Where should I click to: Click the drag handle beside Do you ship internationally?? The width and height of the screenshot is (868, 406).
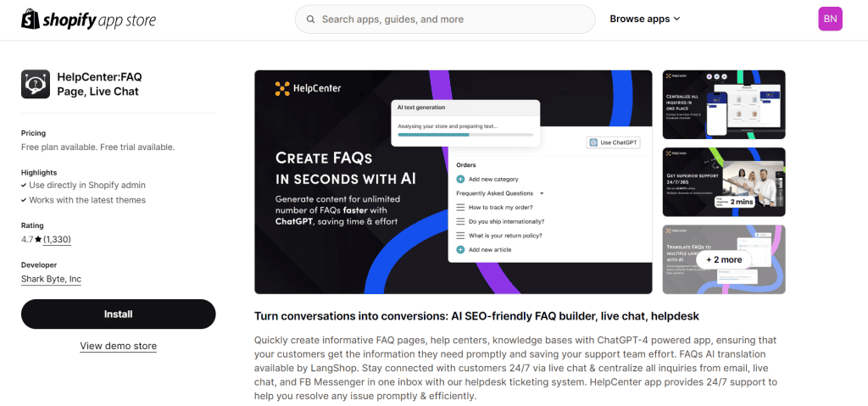[x=460, y=221]
